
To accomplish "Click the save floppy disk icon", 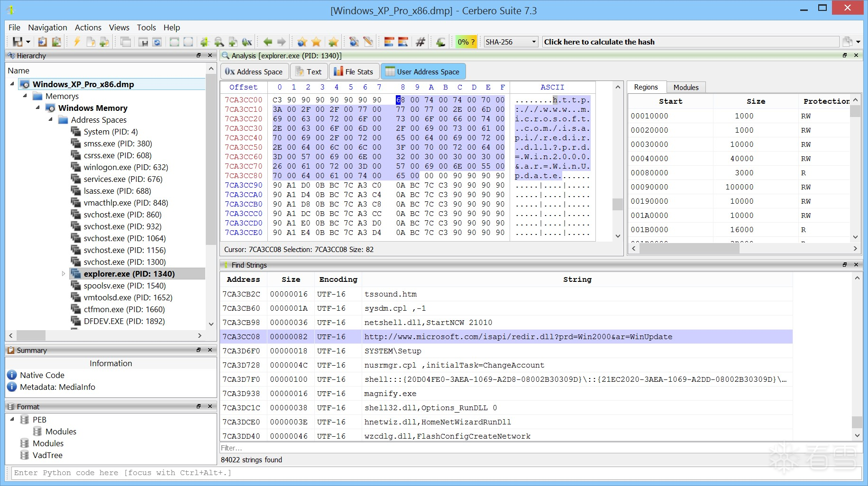I will 18,42.
